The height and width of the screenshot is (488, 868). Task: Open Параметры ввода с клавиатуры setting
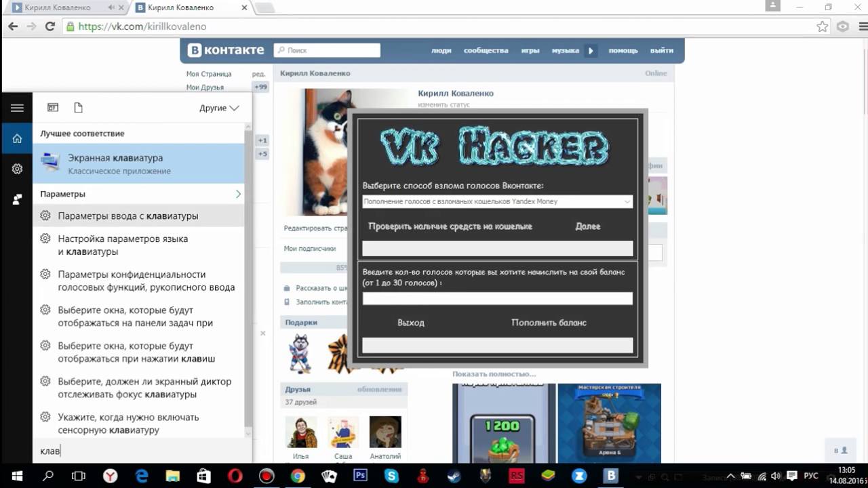138,216
